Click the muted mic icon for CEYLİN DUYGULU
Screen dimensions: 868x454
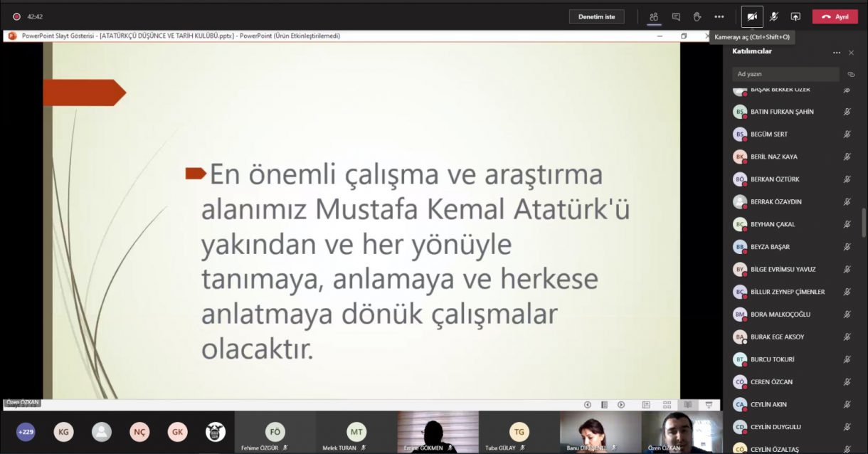[x=847, y=427]
